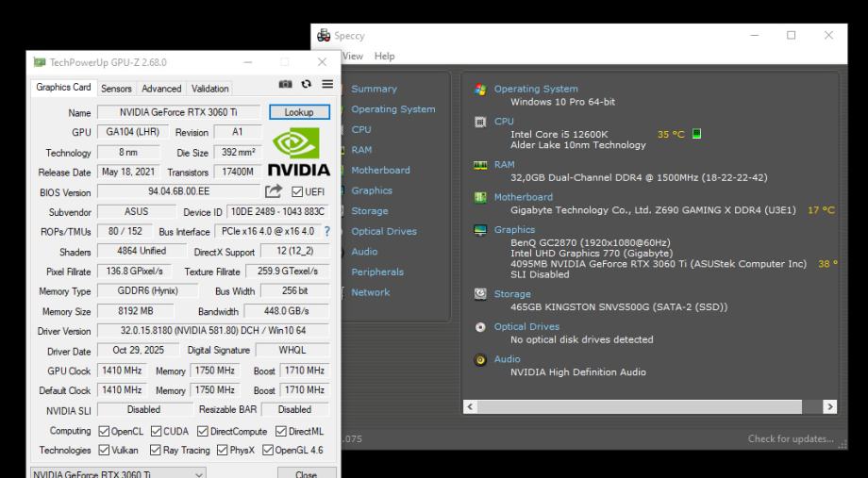Select Summary in Speccy sidebar
The image size is (868, 478).
pos(374,89)
